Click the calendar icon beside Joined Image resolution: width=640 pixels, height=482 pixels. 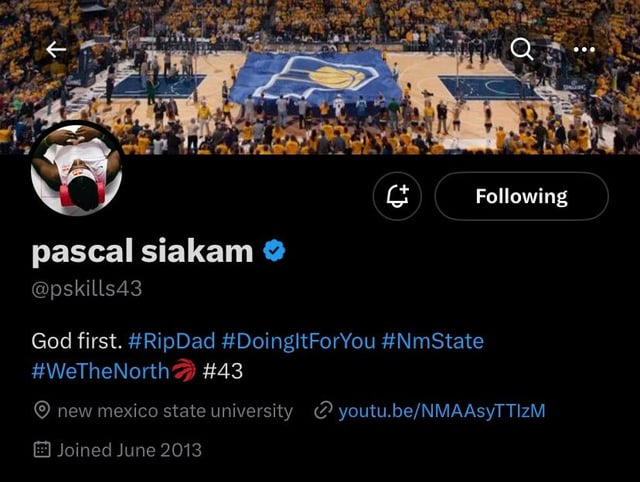tap(42, 449)
